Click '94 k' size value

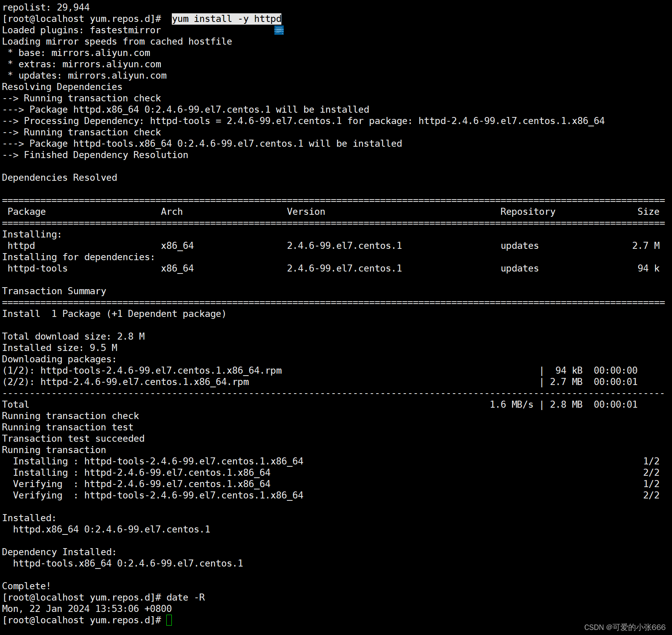(x=649, y=268)
